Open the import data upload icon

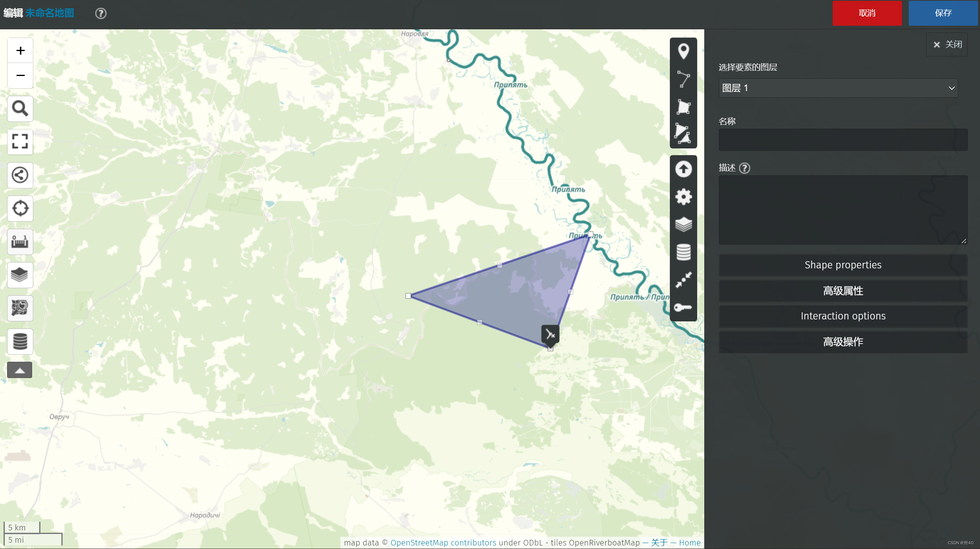683,169
